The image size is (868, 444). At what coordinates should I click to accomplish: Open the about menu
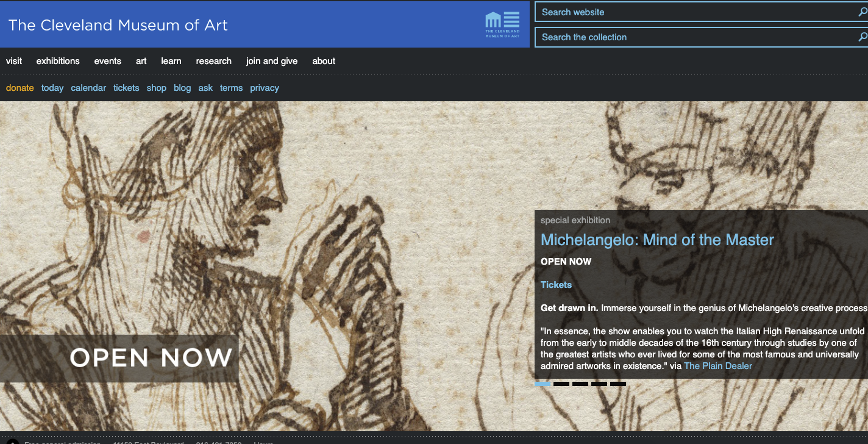pos(324,61)
